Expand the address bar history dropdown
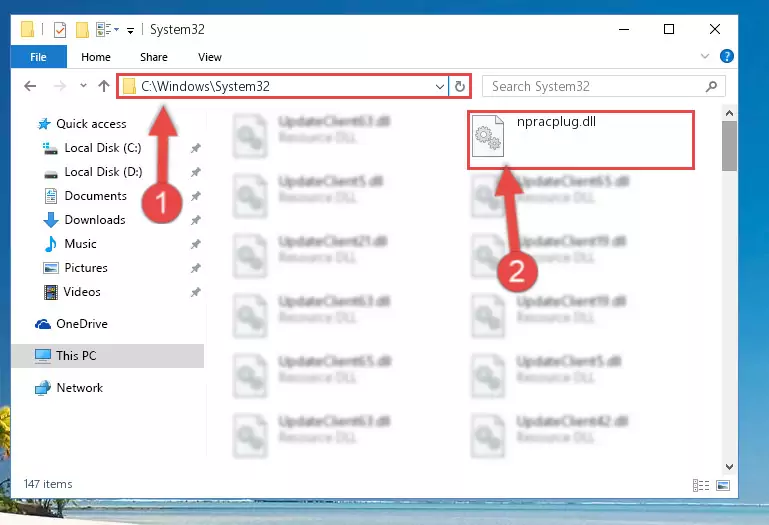This screenshot has width=769, height=525. coord(440,87)
